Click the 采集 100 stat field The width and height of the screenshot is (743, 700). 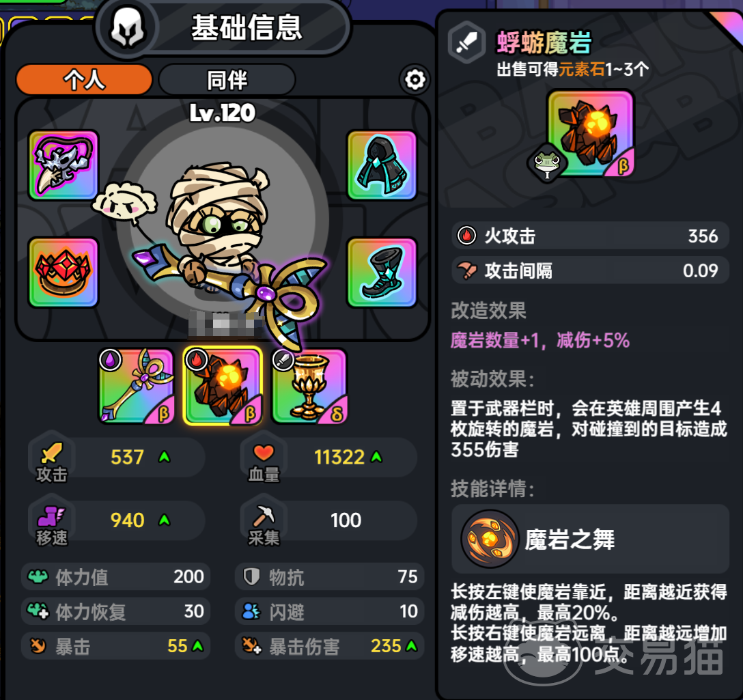click(x=329, y=520)
